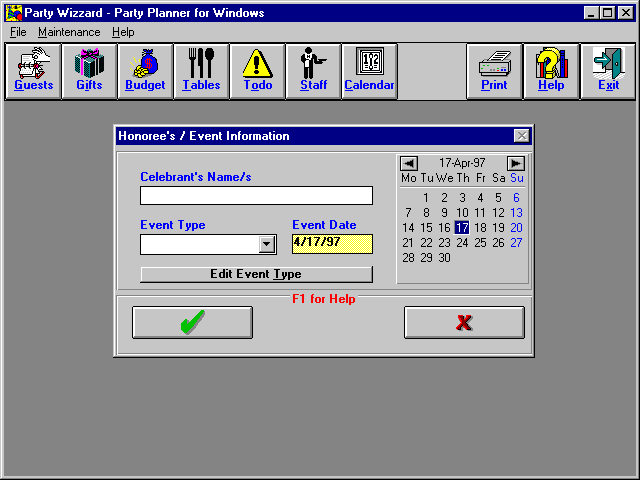Click the Exit door icon
640x480 pixels.
(608, 71)
